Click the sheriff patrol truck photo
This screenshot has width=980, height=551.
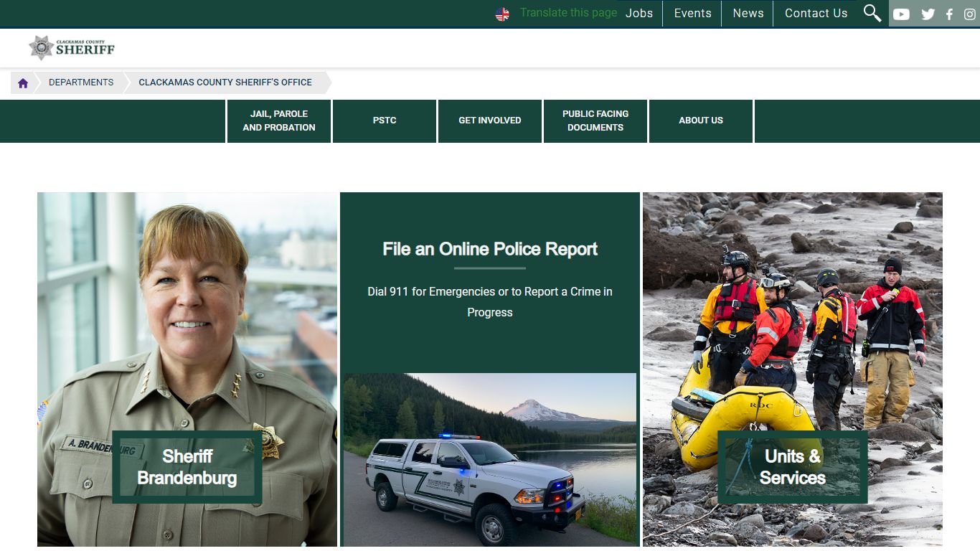490,460
